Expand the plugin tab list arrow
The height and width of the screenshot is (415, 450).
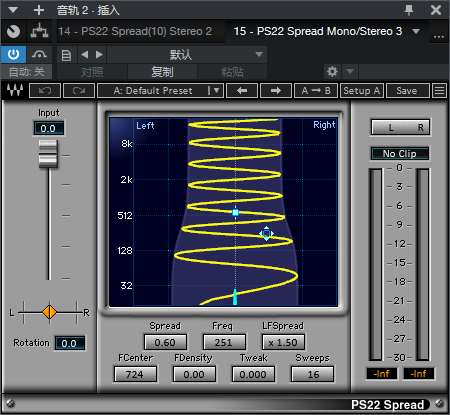click(416, 31)
